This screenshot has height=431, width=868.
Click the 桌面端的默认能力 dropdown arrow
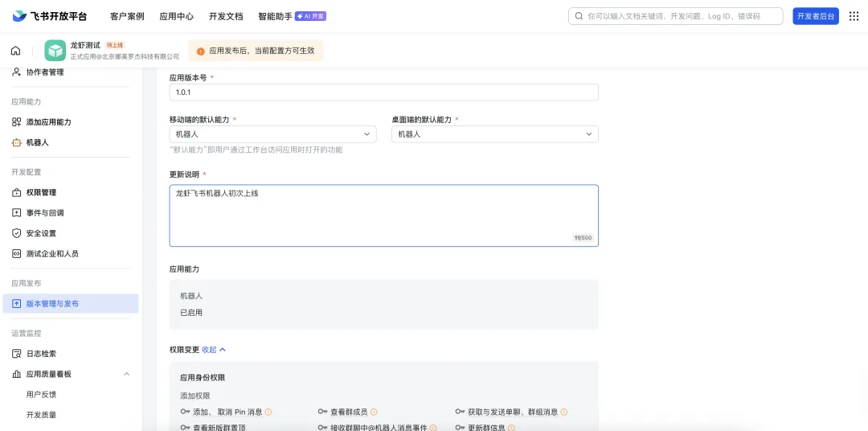[x=589, y=134]
